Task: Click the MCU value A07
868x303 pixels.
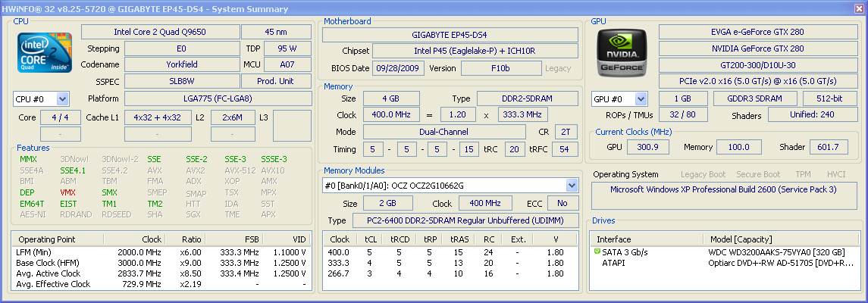Action: (287, 64)
